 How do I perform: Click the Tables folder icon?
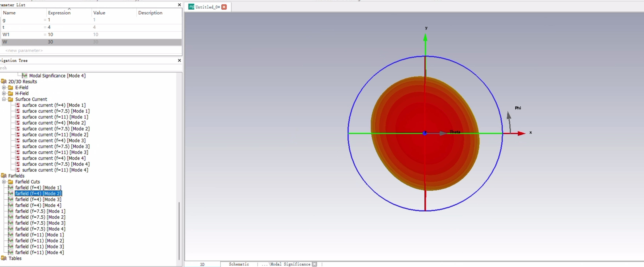(x=4, y=258)
